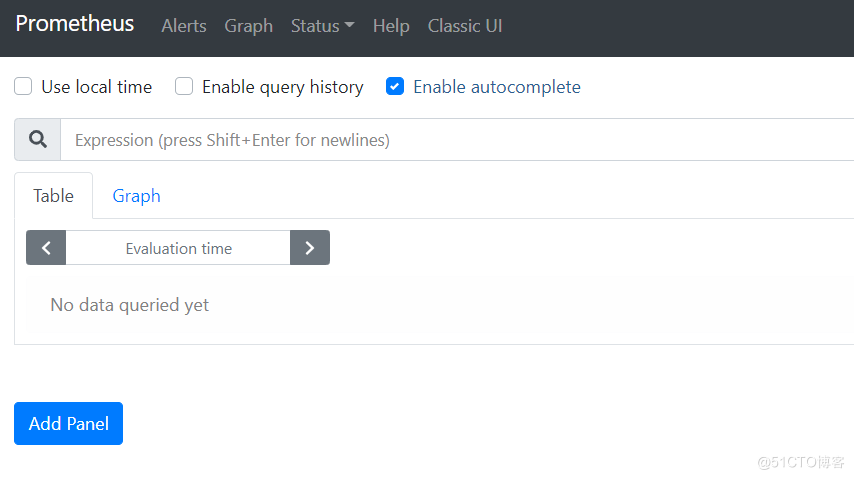Image resolution: width=854 pixels, height=479 pixels.
Task: Uncheck the Enable autocomplete checkbox
Action: (395, 86)
